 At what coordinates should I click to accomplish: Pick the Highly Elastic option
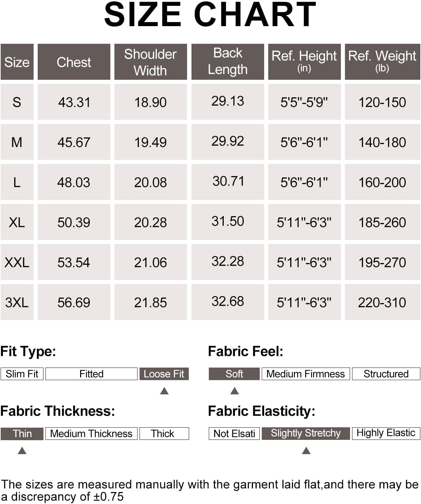click(x=386, y=433)
